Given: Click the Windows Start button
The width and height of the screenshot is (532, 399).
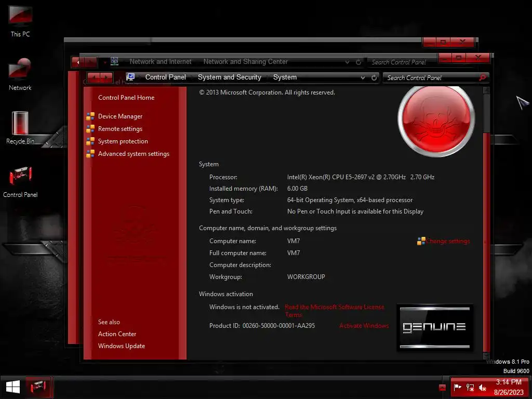Looking at the screenshot, I should pyautogui.click(x=13, y=387).
